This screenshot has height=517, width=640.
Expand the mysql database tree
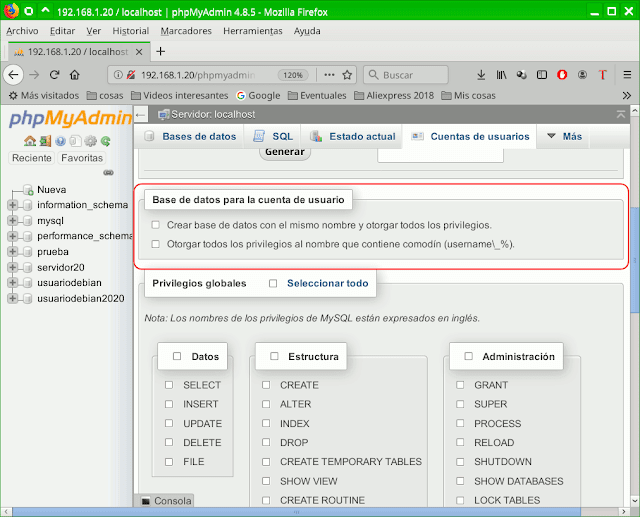(x=13, y=221)
